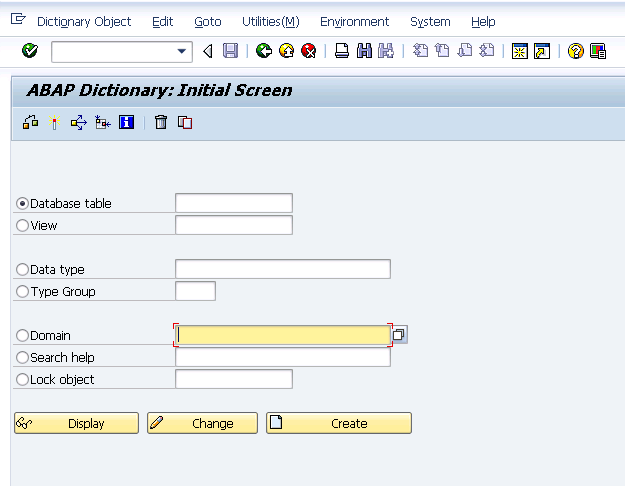Select the View radio button
Screen dimensions: 625x486
(x=22, y=225)
